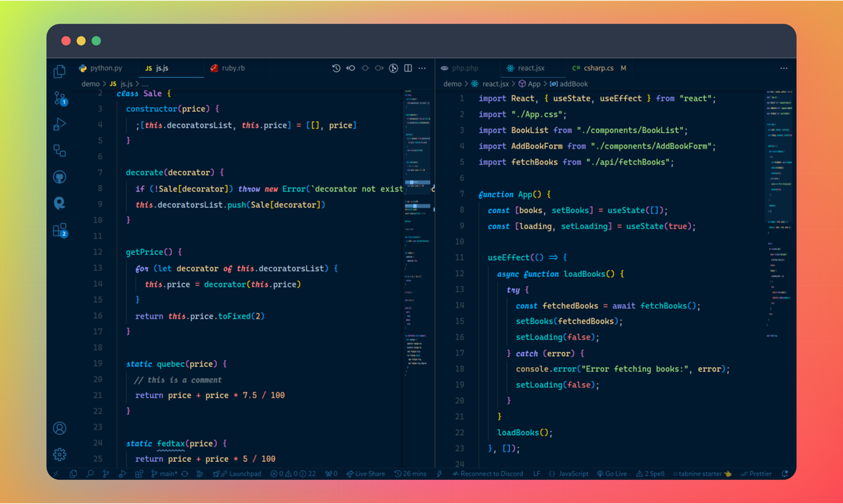The width and height of the screenshot is (843, 504).
Task: Start Live Share session
Action: [x=366, y=474]
